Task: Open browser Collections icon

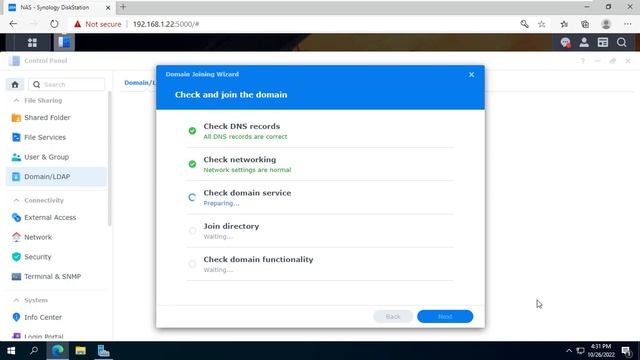Action: click(x=585, y=24)
